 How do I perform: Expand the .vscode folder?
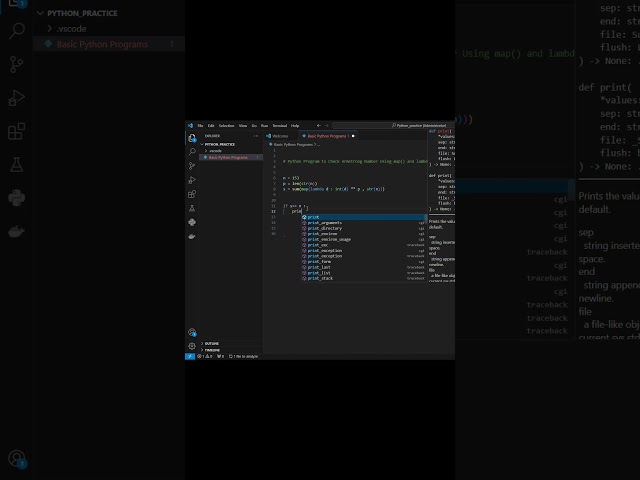point(231,151)
